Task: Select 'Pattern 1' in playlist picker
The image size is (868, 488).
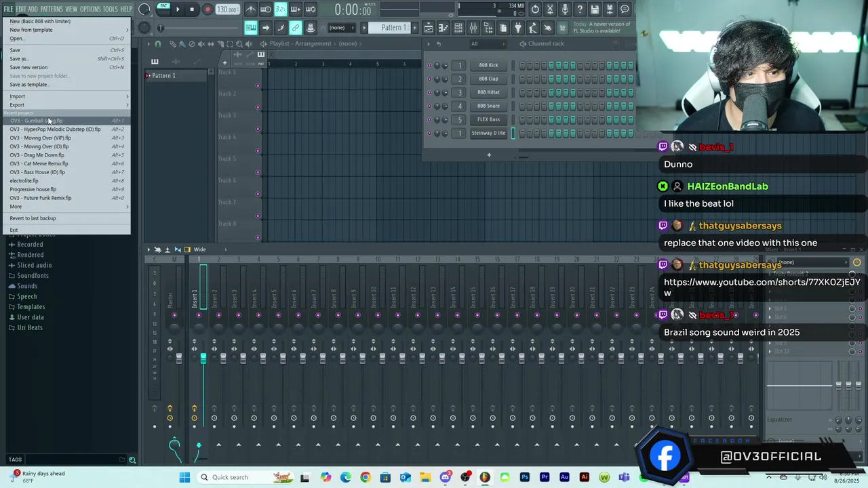Action: pos(176,75)
